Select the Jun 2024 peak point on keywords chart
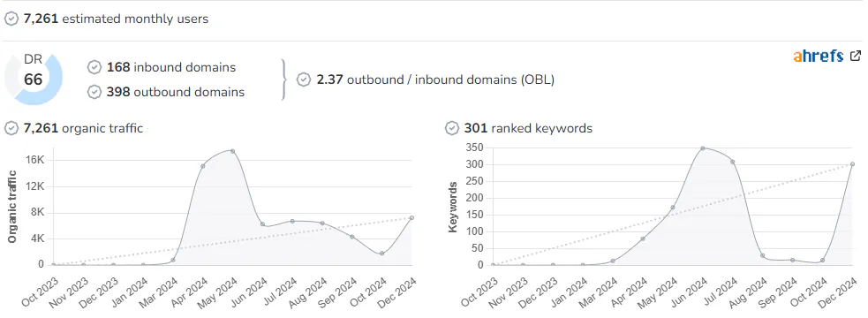The image size is (868, 318). (703, 148)
